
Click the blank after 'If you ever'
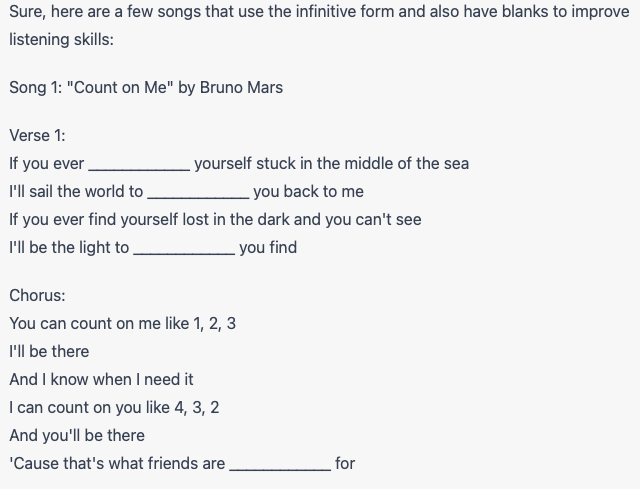coord(139,164)
